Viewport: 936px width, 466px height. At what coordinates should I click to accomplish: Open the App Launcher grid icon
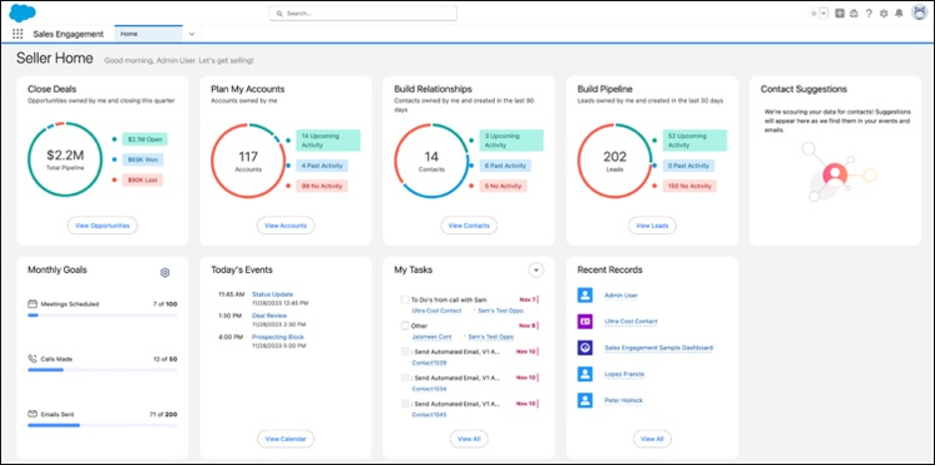point(17,33)
